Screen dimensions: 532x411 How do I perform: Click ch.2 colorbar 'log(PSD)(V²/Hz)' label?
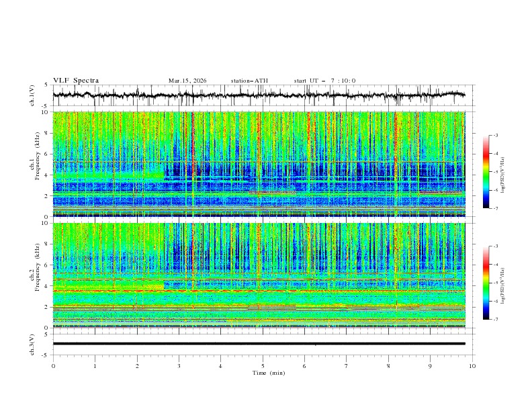pos(502,286)
